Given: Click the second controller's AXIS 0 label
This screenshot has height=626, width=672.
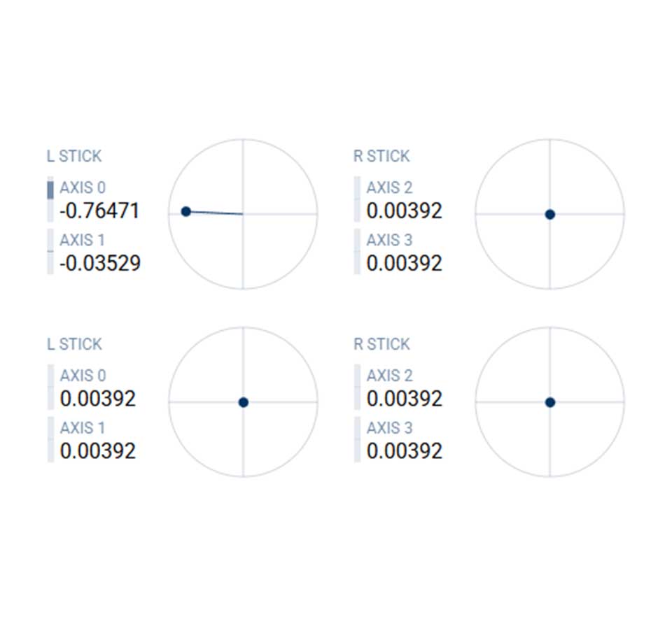Looking at the screenshot, I should point(83,376).
